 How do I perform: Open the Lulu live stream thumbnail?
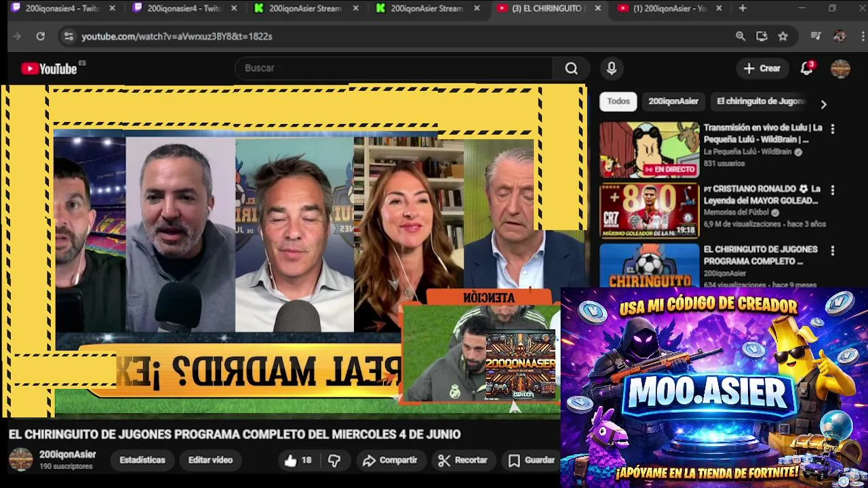coord(649,150)
